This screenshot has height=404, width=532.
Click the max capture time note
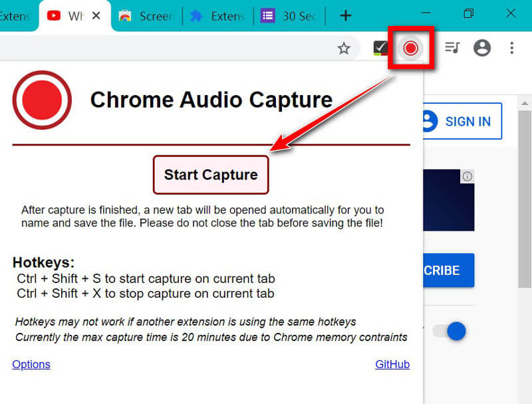pyautogui.click(x=211, y=338)
